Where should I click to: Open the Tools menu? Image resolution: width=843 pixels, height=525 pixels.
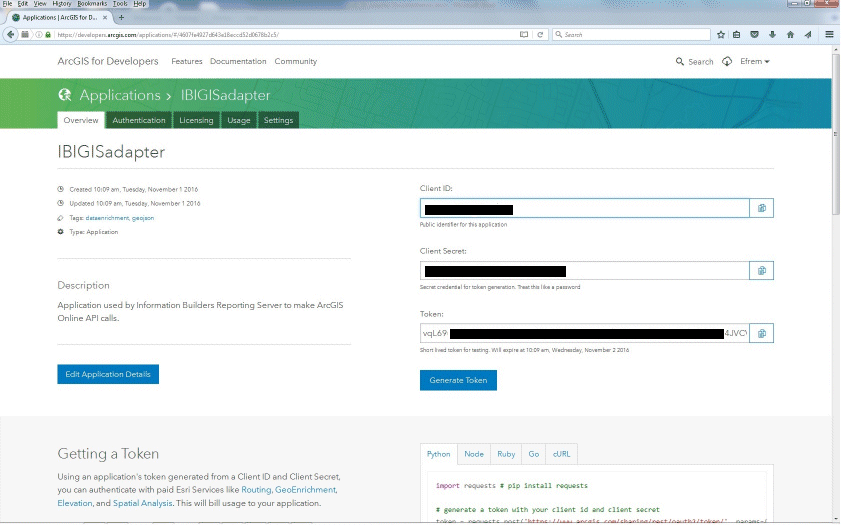(x=120, y=4)
